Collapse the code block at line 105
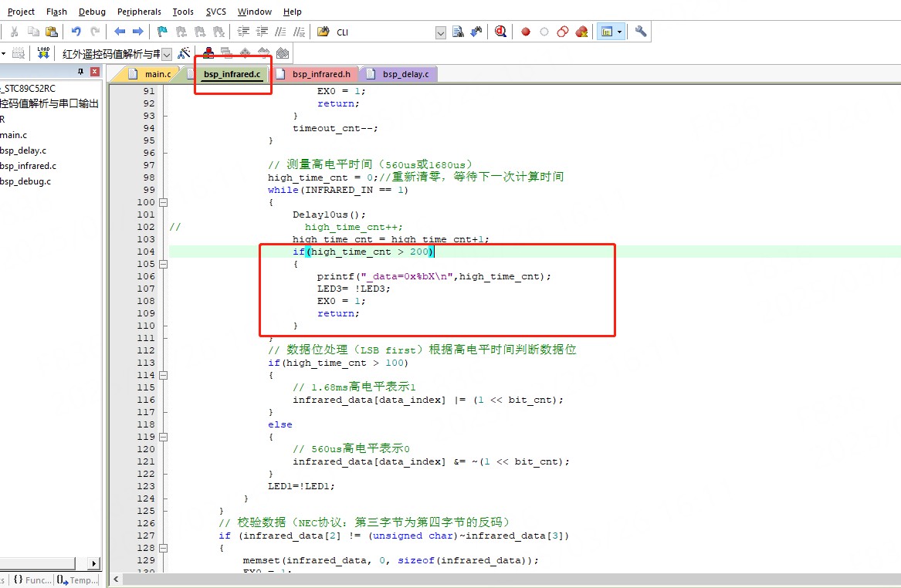Screen dimensions: 901x588 (x=163, y=264)
